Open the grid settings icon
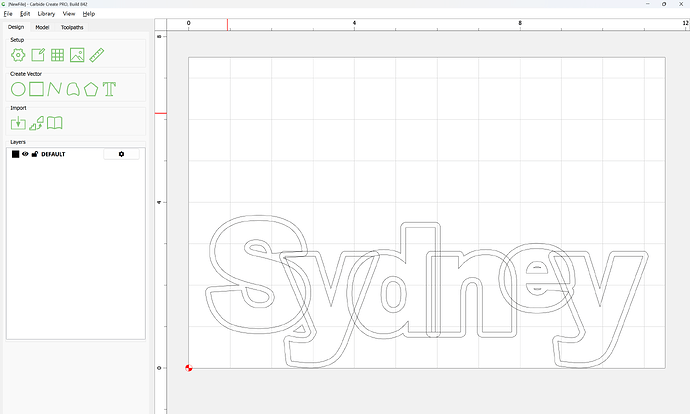This screenshot has width=690, height=414. [x=58, y=55]
